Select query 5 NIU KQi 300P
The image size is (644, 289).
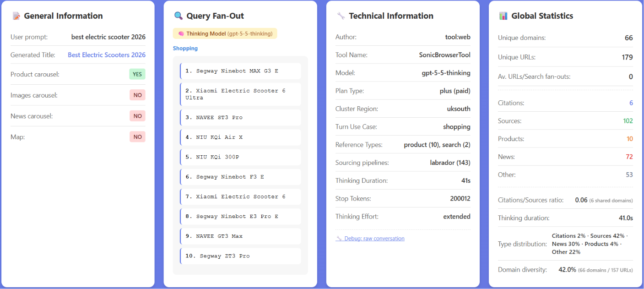(x=240, y=157)
